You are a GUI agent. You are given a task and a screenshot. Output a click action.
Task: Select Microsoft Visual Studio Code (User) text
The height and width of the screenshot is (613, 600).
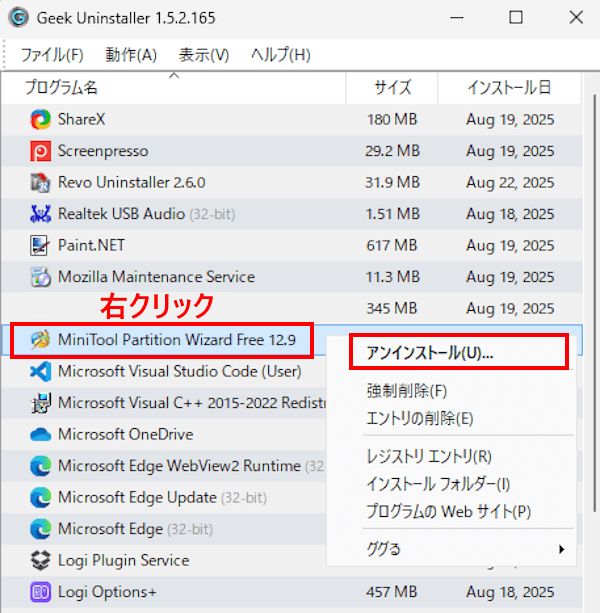coord(180,371)
